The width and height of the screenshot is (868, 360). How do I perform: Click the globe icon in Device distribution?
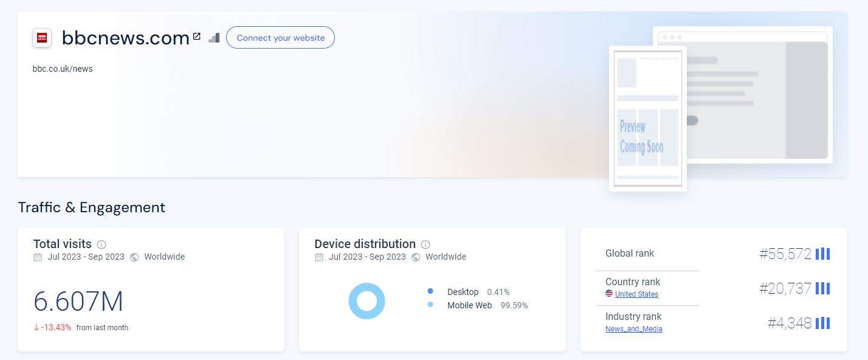[416, 257]
